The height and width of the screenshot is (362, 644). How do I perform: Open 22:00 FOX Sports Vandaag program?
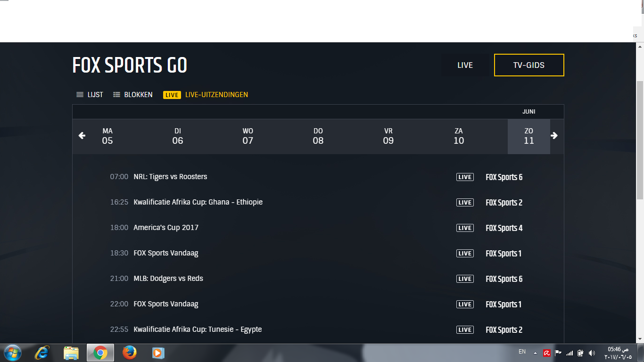[x=166, y=304]
